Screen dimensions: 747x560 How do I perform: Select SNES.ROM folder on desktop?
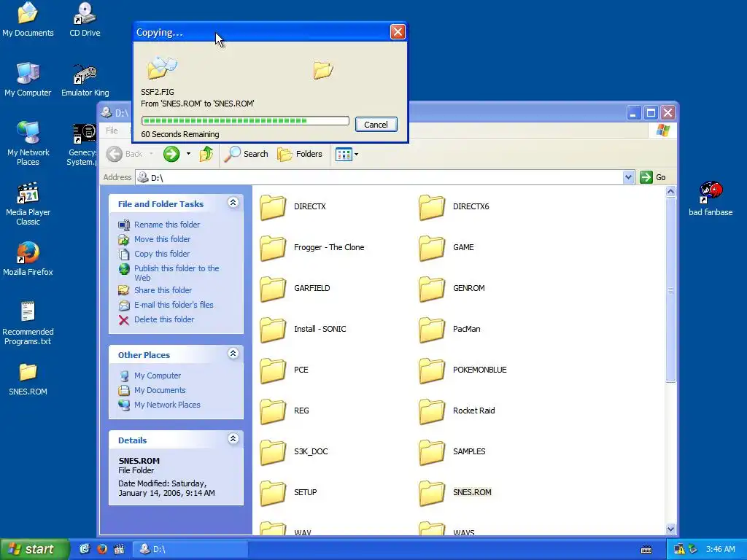(28, 379)
